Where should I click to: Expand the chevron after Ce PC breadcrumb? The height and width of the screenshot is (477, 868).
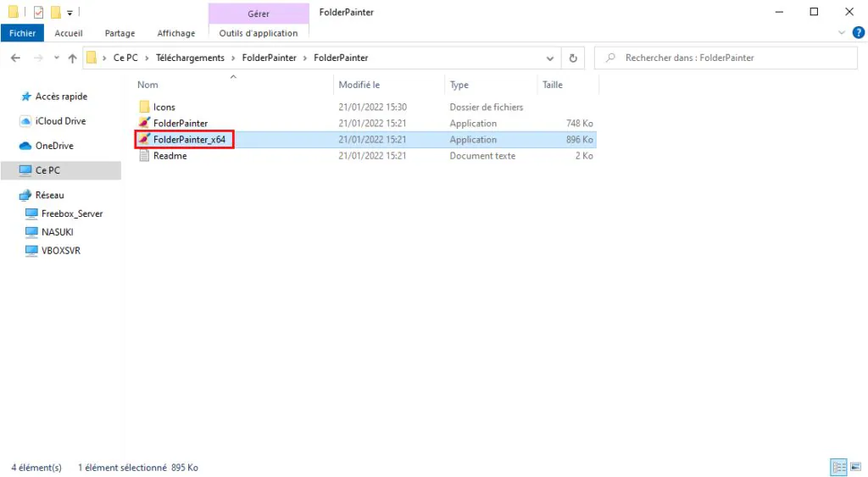147,58
